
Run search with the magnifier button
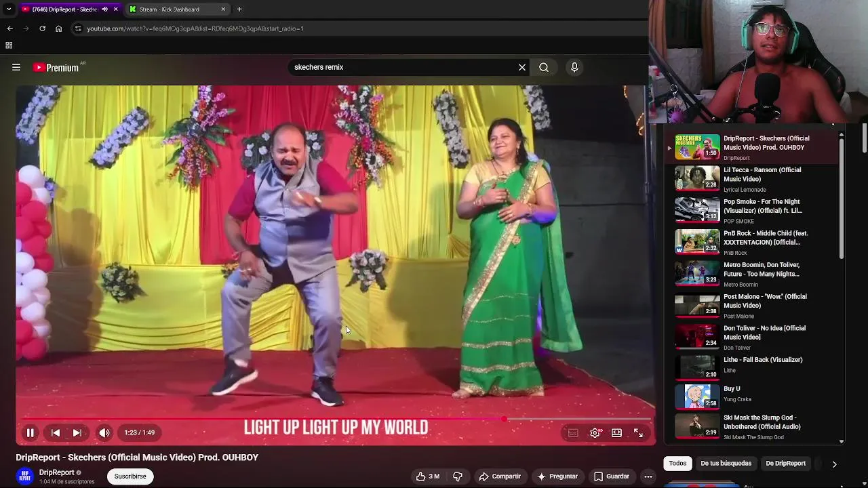coord(544,67)
